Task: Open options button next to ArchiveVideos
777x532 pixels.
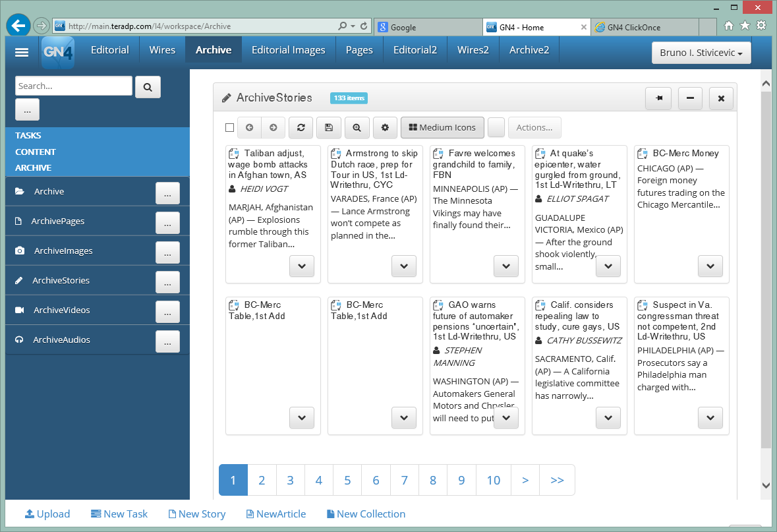Action: pos(167,312)
